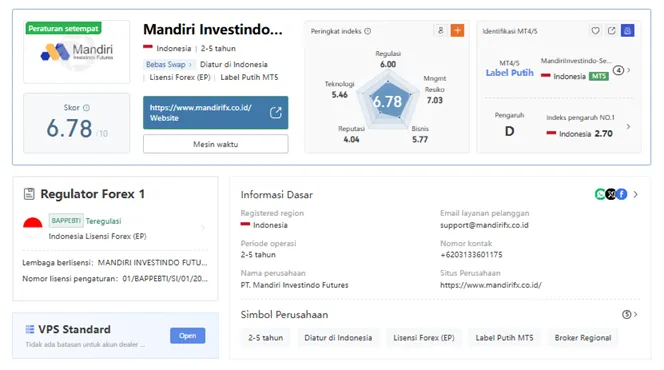Expand the Indeks pengaruh row chevron
The width and height of the screenshot is (664, 370).
(x=628, y=126)
